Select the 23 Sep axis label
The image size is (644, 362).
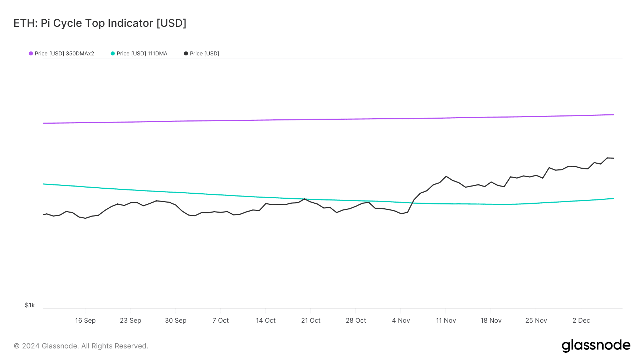pyautogui.click(x=131, y=321)
